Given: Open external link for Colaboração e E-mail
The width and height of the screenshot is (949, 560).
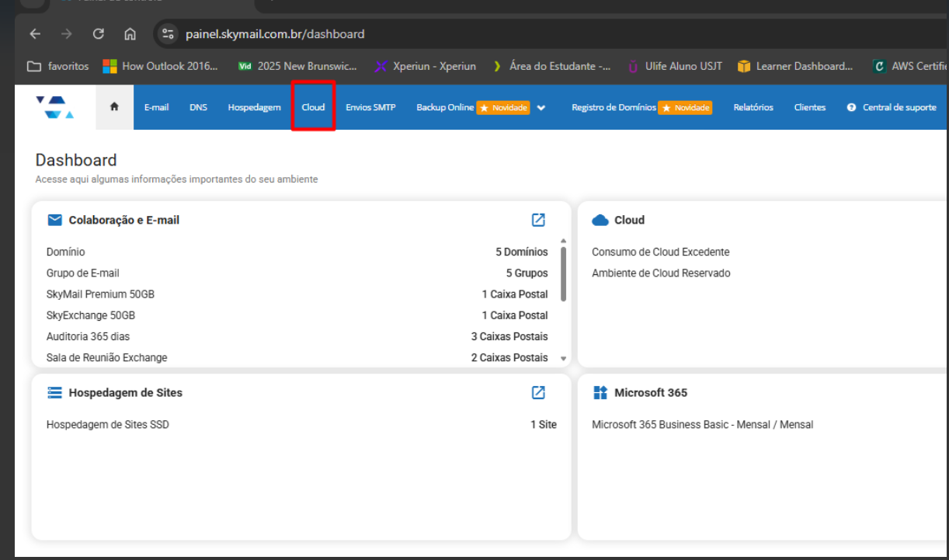Looking at the screenshot, I should [538, 220].
